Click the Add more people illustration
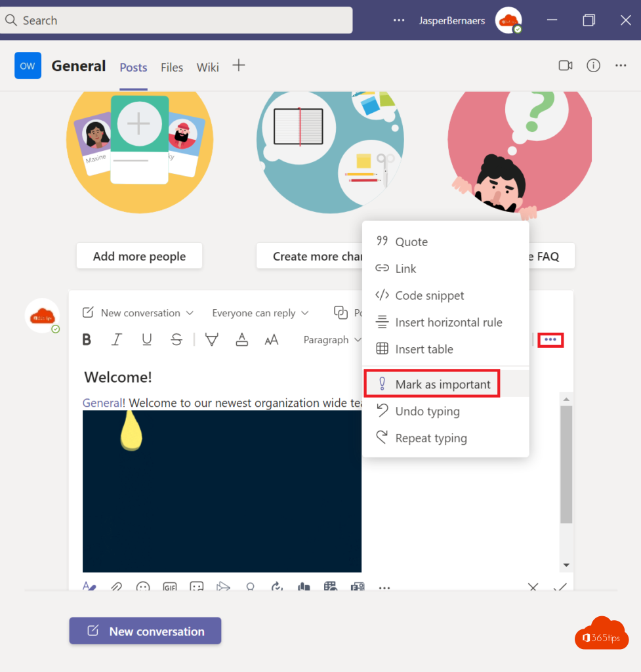641x672 pixels. [140, 152]
